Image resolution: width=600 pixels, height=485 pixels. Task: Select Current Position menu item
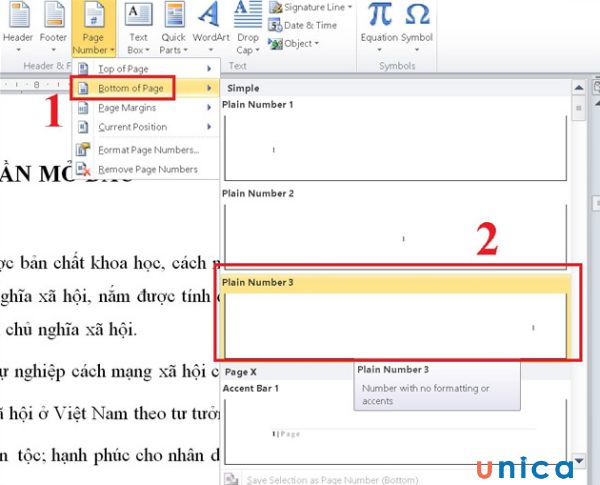point(146,127)
